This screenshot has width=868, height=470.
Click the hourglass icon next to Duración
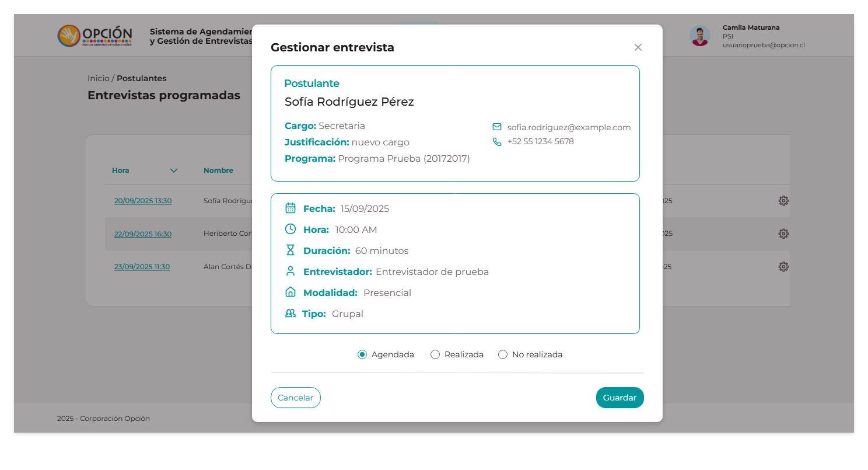[x=290, y=250]
